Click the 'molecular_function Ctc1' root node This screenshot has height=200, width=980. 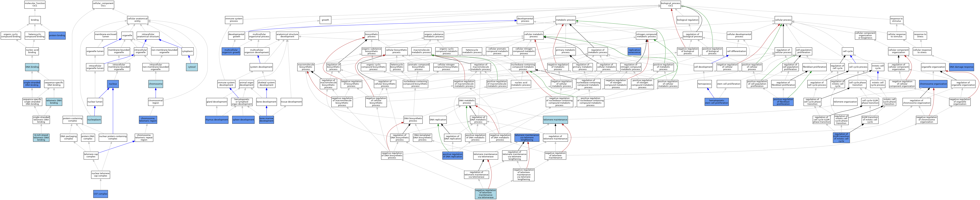coord(35,5)
